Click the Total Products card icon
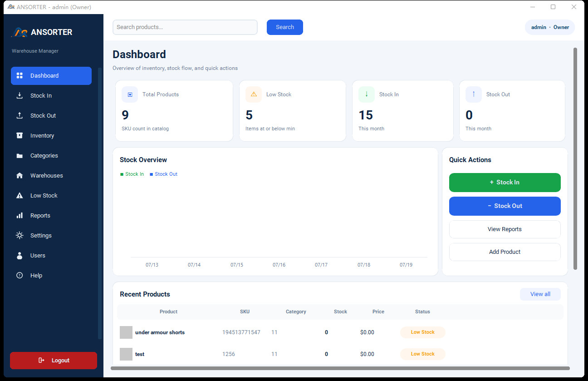 coord(130,94)
